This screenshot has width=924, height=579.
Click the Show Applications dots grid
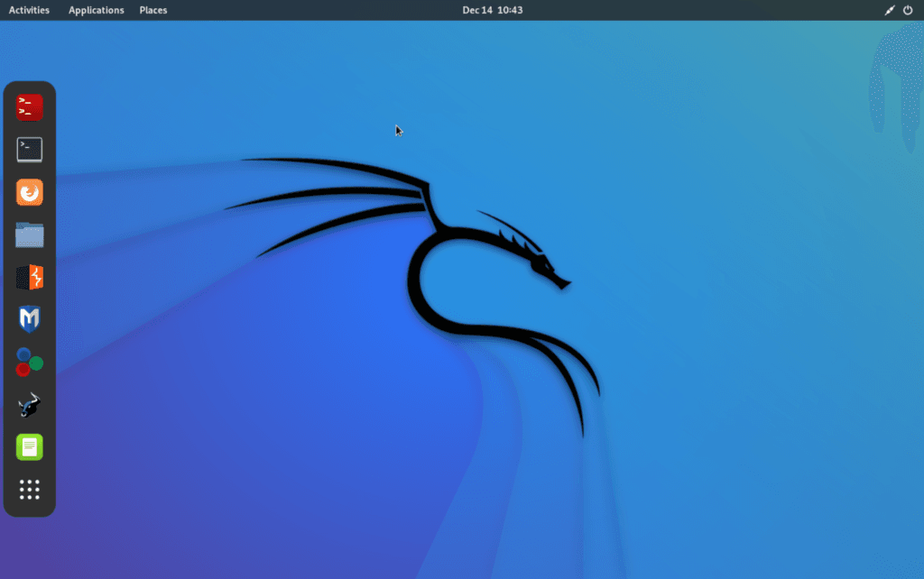(29, 490)
